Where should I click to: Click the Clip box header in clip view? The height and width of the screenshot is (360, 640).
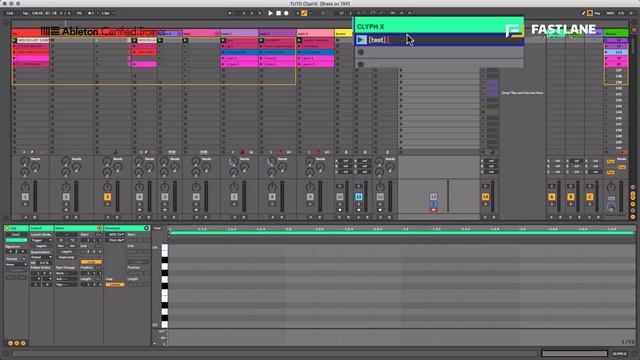[17, 228]
